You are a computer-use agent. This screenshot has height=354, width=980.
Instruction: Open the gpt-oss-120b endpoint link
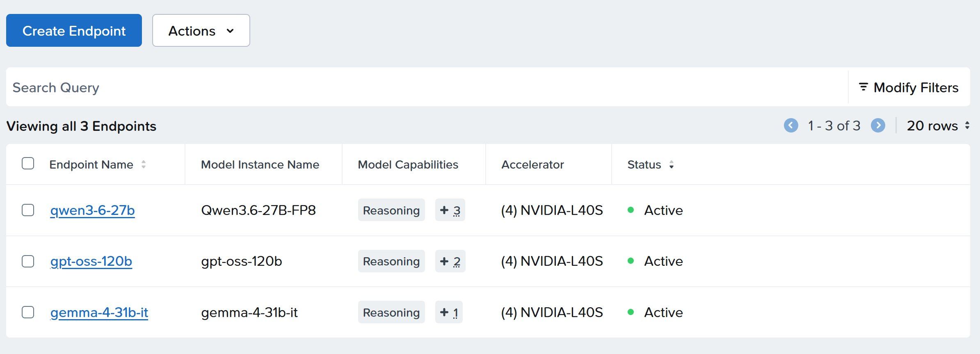[91, 261]
